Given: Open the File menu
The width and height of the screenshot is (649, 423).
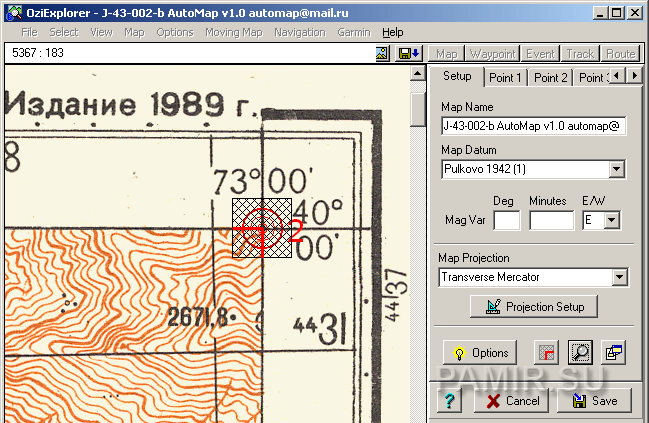Looking at the screenshot, I should [29, 32].
